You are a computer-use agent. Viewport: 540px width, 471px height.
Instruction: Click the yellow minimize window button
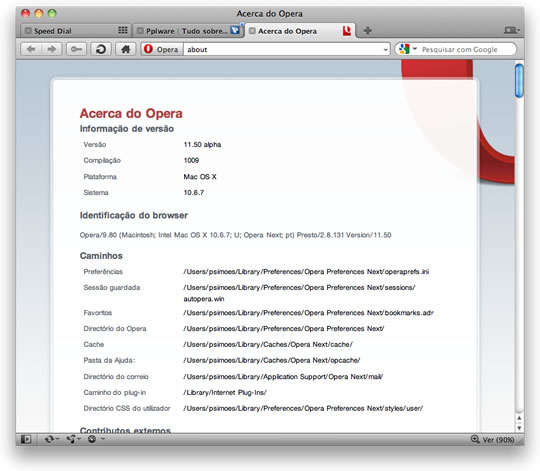(x=39, y=13)
